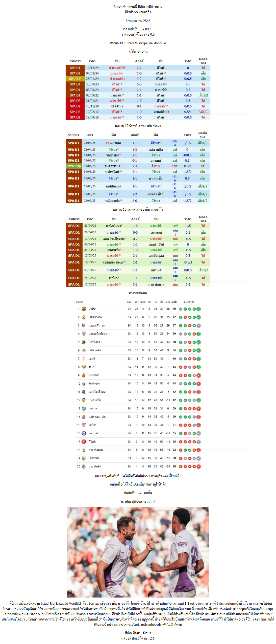Click the Real Betis crest in row 6

tap(84, 350)
